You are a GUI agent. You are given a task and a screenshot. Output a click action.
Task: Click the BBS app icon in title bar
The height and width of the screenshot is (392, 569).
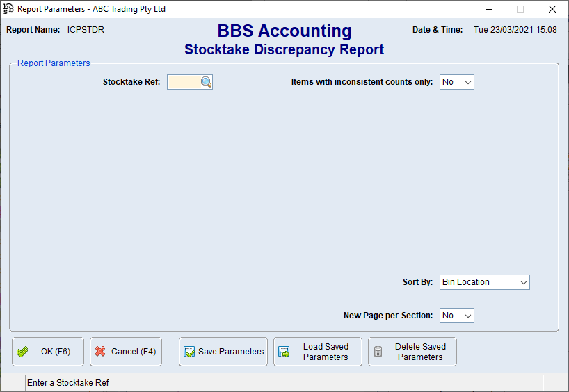[8, 9]
